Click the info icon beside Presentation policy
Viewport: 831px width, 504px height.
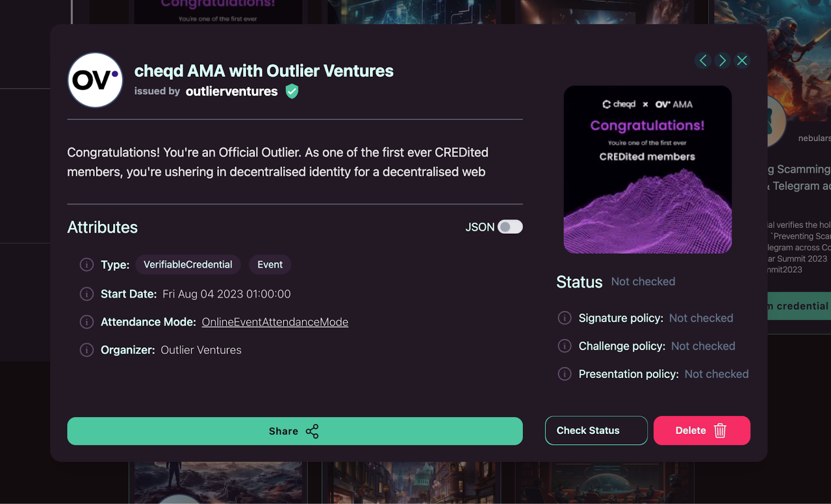click(565, 374)
